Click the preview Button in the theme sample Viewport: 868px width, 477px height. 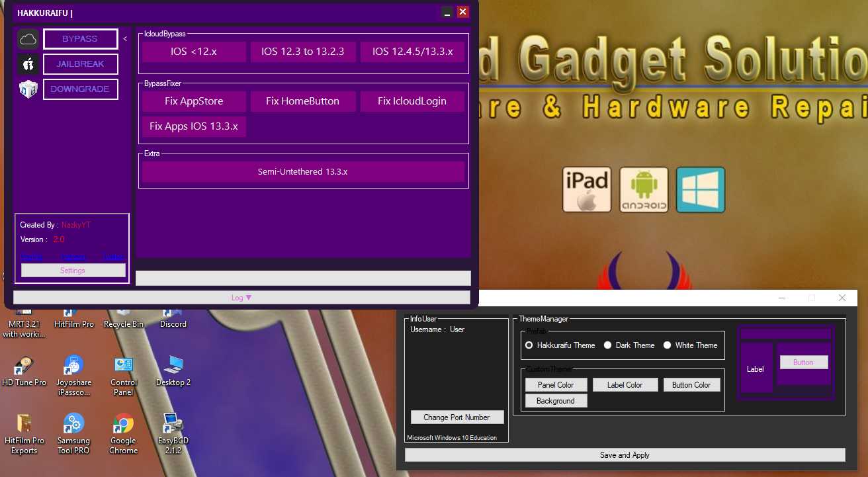pos(803,363)
